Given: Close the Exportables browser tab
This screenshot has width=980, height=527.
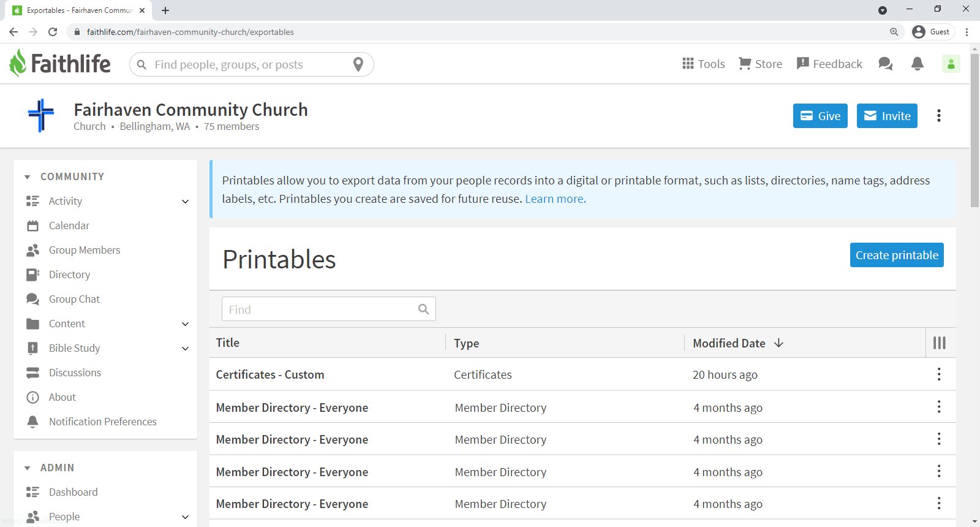Looking at the screenshot, I should tap(142, 10).
